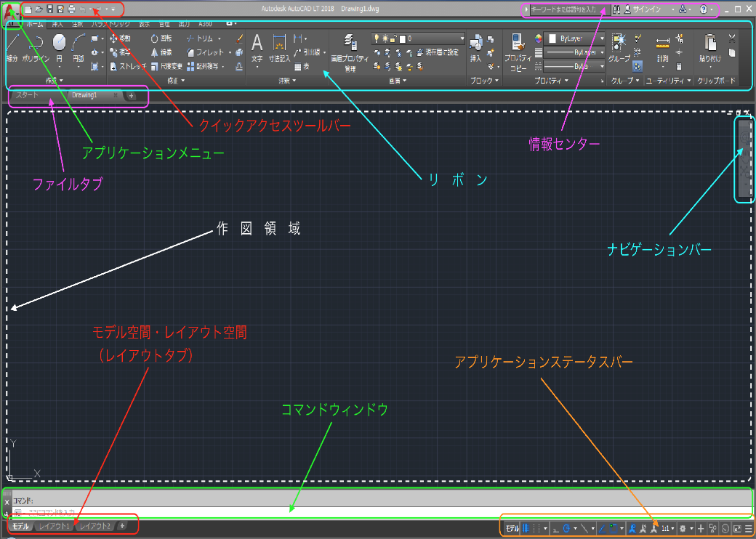Toggle show annotation objects icon
This screenshot has width=756, height=539.
pyautogui.click(x=632, y=528)
